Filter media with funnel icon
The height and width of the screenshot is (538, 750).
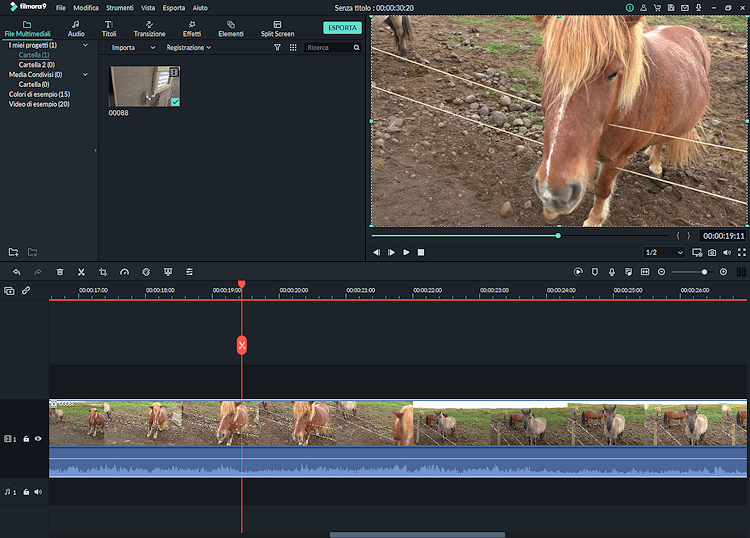[277, 47]
